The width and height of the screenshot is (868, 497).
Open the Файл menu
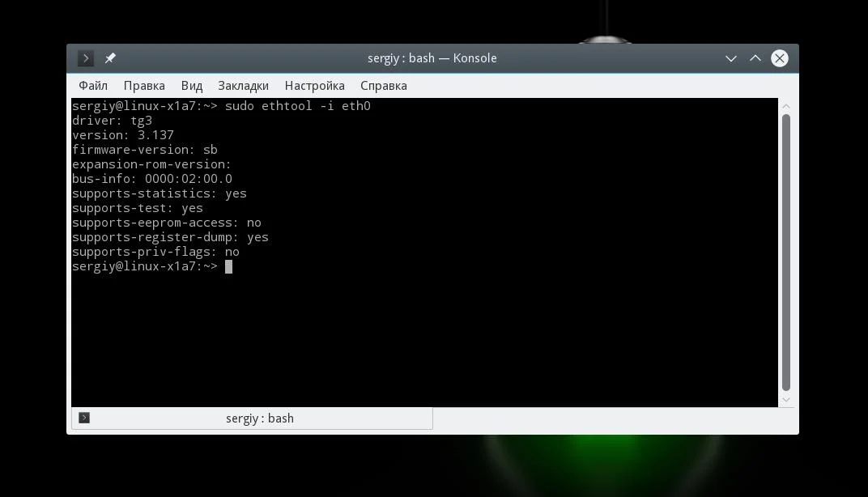click(93, 86)
